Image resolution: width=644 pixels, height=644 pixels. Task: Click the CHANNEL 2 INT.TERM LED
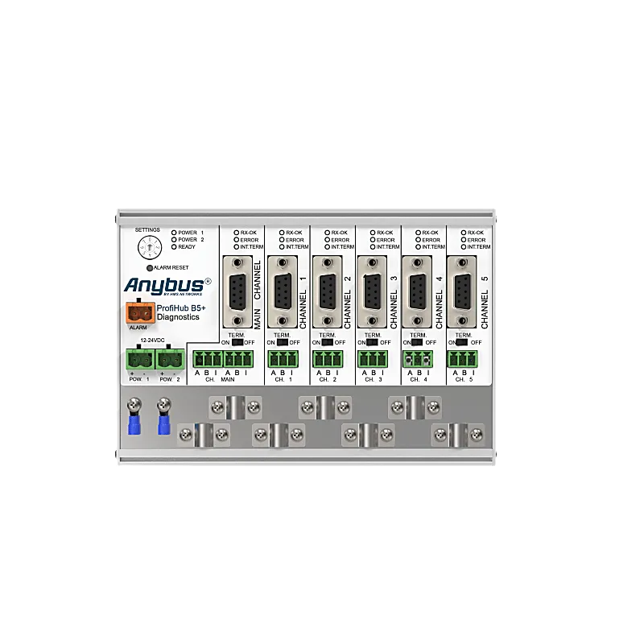point(327,247)
